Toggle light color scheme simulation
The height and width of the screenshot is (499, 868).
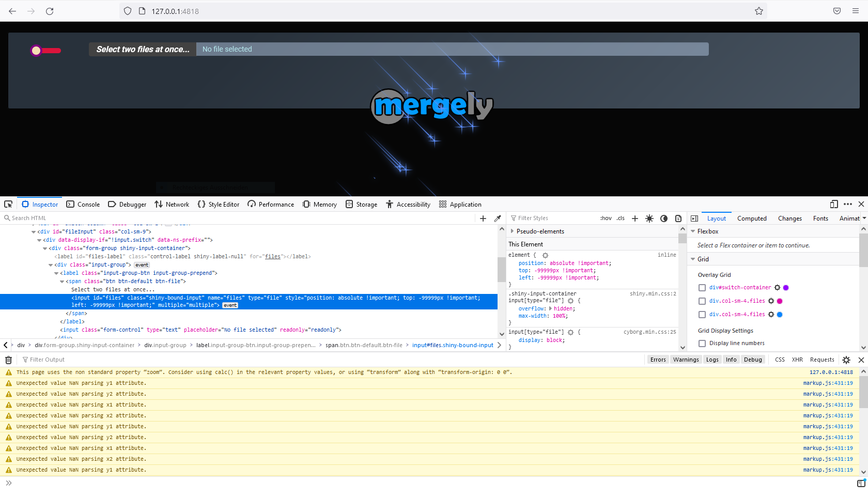[x=649, y=218]
